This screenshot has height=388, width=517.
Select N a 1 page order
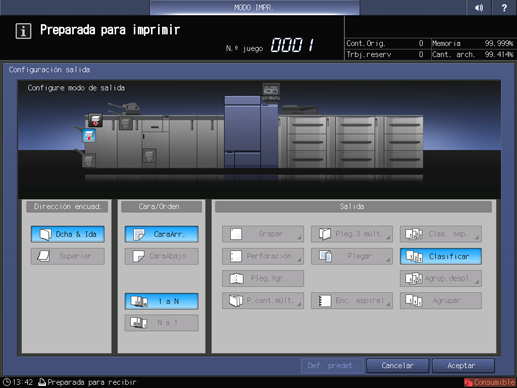coord(162,323)
